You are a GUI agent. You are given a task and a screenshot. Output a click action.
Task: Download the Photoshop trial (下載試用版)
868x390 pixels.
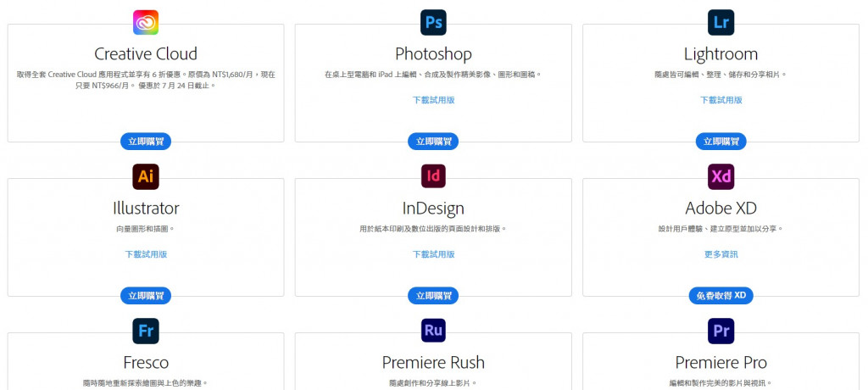(x=433, y=100)
